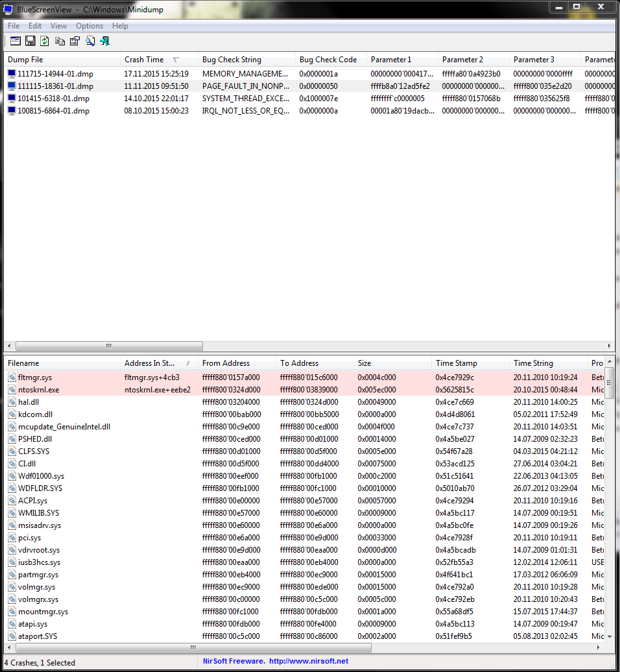This screenshot has height=672, width=620.
Task: Select the SYSTEM_THREAD_EXCE... bug check string cell
Action: 246,99
